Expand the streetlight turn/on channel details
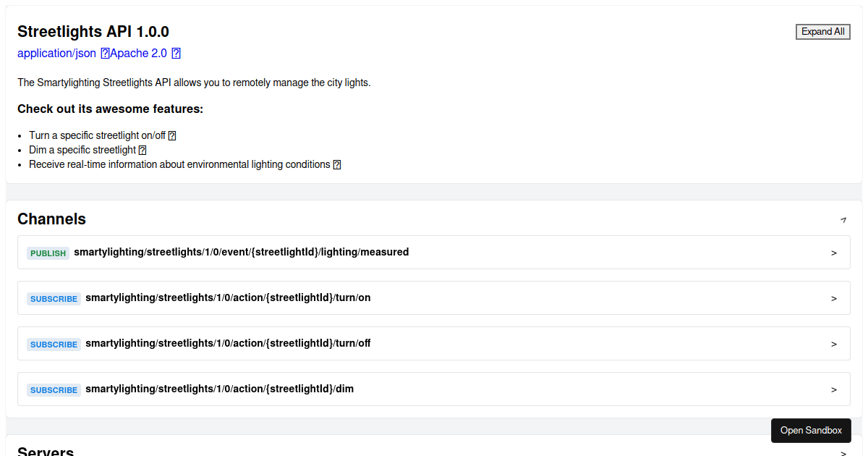This screenshot has width=868, height=456. pos(835,297)
